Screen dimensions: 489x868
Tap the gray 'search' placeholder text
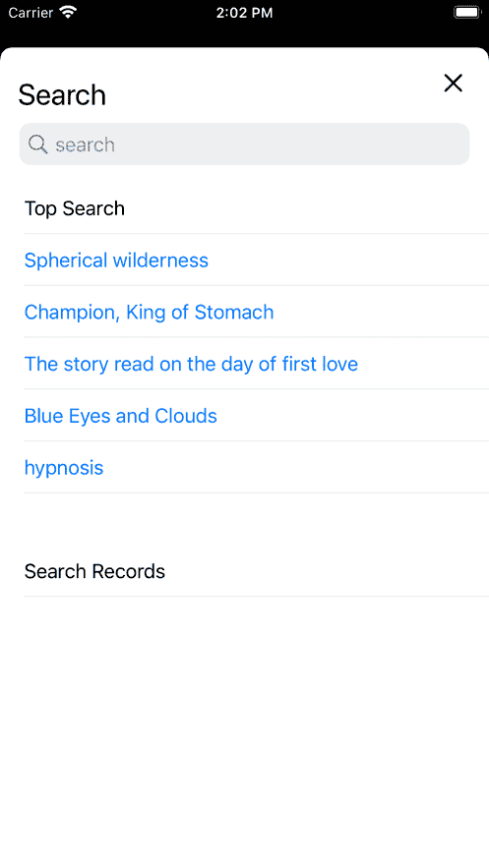tap(85, 145)
